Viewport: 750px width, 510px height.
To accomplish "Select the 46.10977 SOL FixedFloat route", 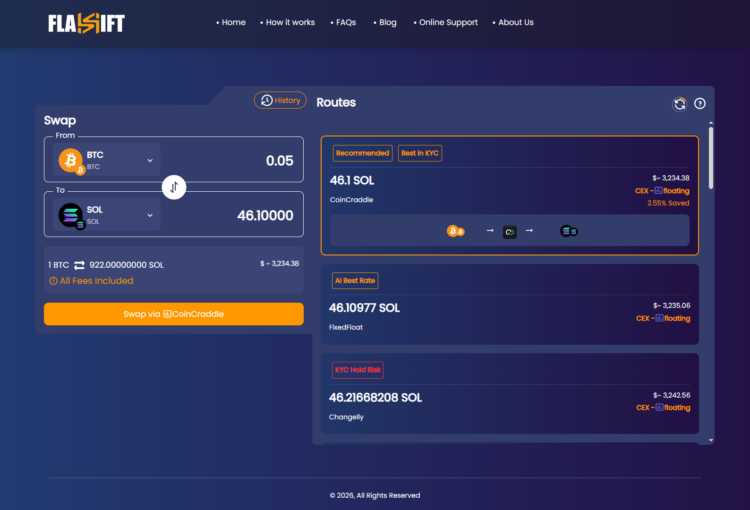I will (x=509, y=304).
